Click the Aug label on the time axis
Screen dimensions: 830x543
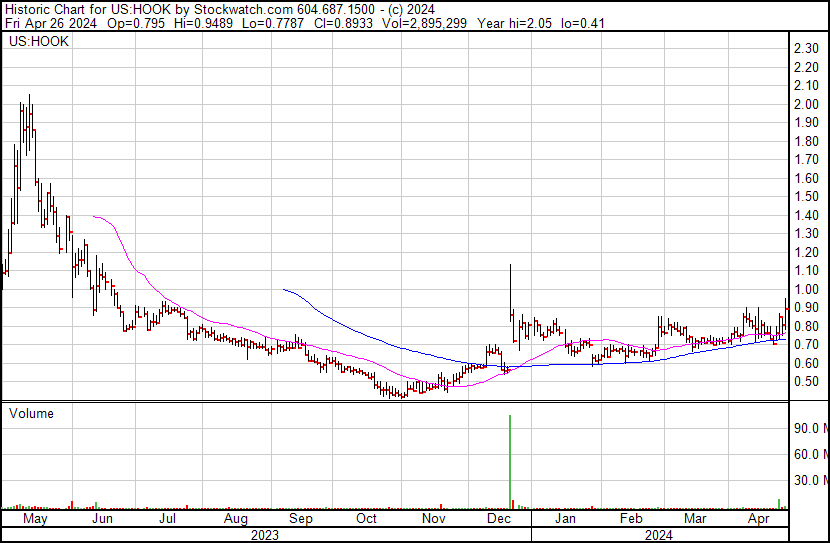[236, 520]
